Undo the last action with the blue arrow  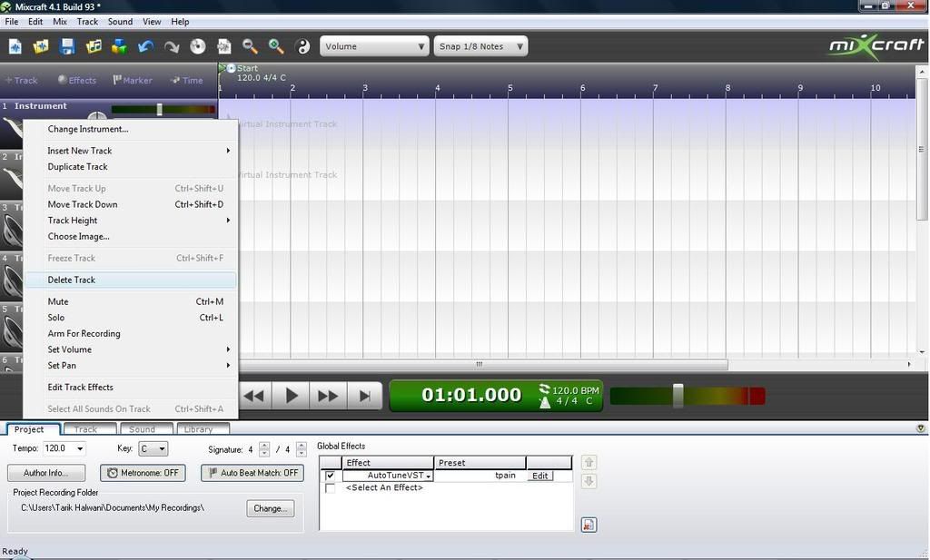145,46
